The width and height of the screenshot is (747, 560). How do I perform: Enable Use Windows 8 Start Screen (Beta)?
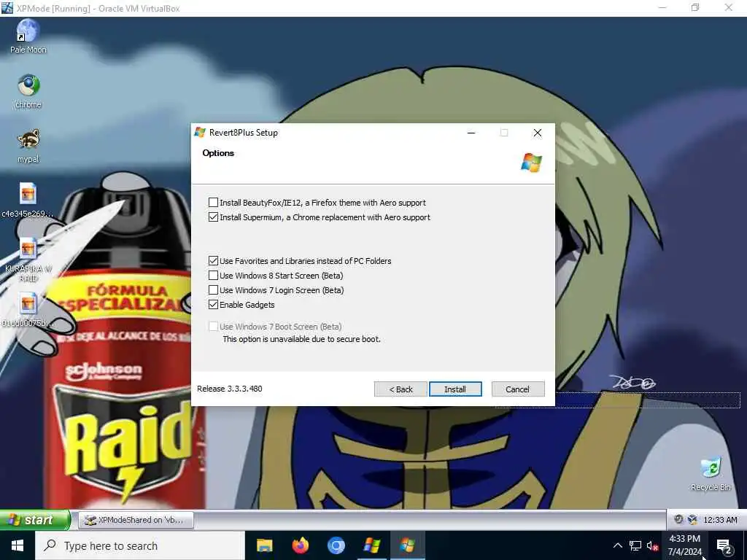click(214, 275)
